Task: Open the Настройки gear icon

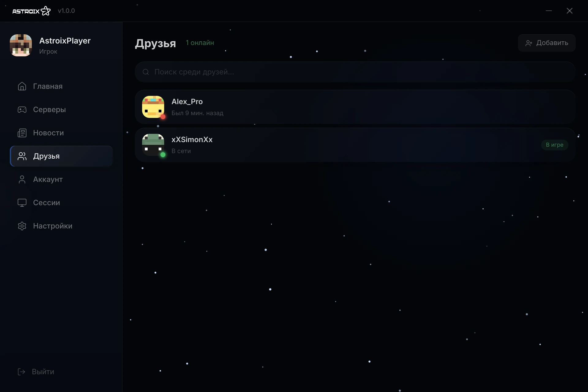Action: point(22,226)
